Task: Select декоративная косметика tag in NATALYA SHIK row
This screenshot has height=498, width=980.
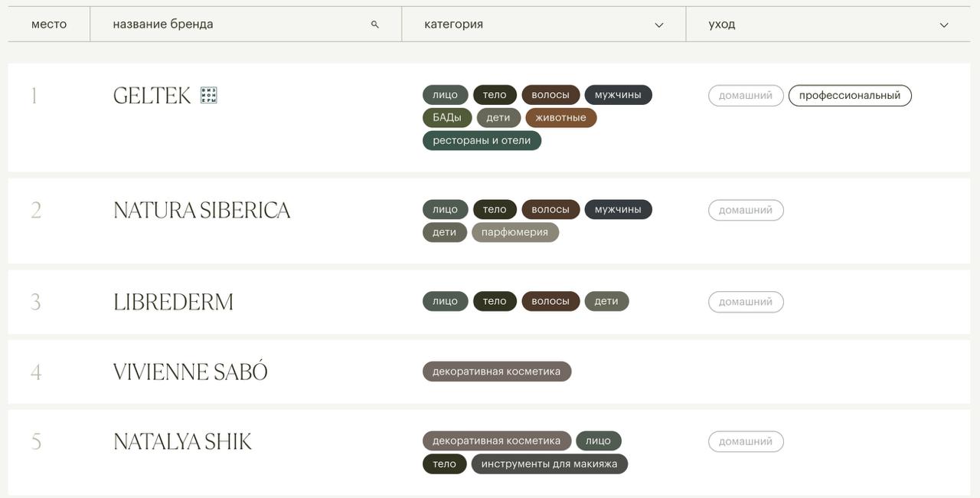Action: (497, 441)
